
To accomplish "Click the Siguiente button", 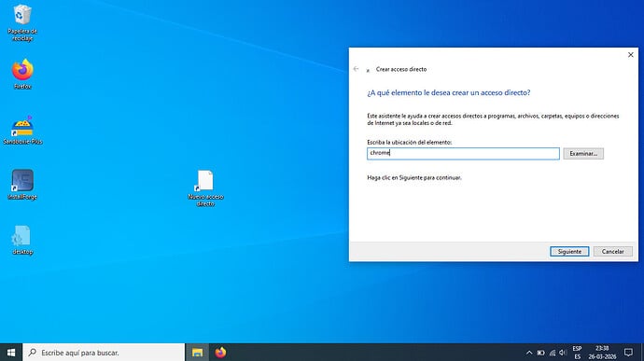I will pos(569,251).
